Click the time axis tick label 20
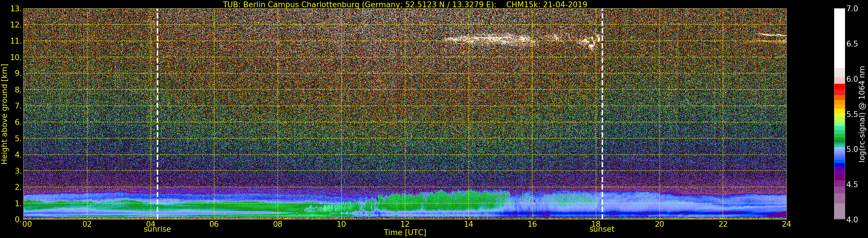 pyautogui.click(x=659, y=224)
